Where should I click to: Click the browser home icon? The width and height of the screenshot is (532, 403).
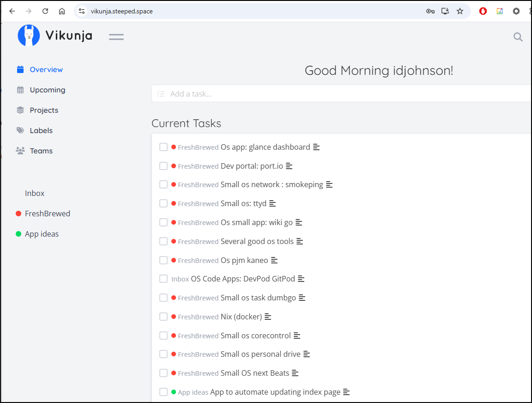pyautogui.click(x=62, y=11)
